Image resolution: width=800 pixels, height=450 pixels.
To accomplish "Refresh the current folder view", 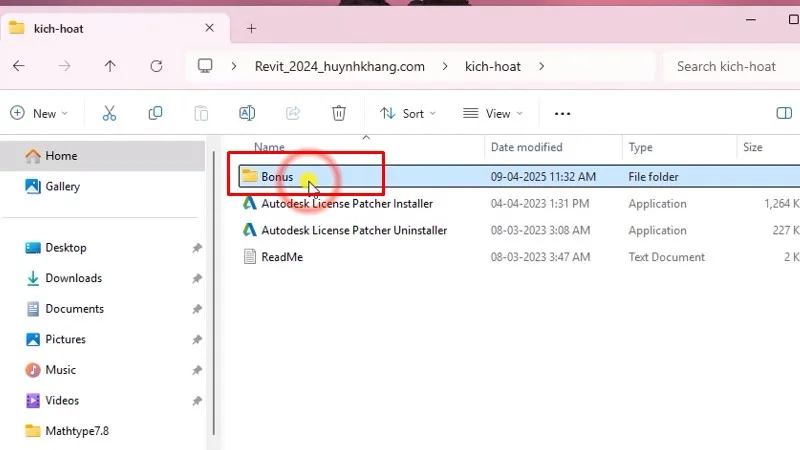I will (x=156, y=66).
